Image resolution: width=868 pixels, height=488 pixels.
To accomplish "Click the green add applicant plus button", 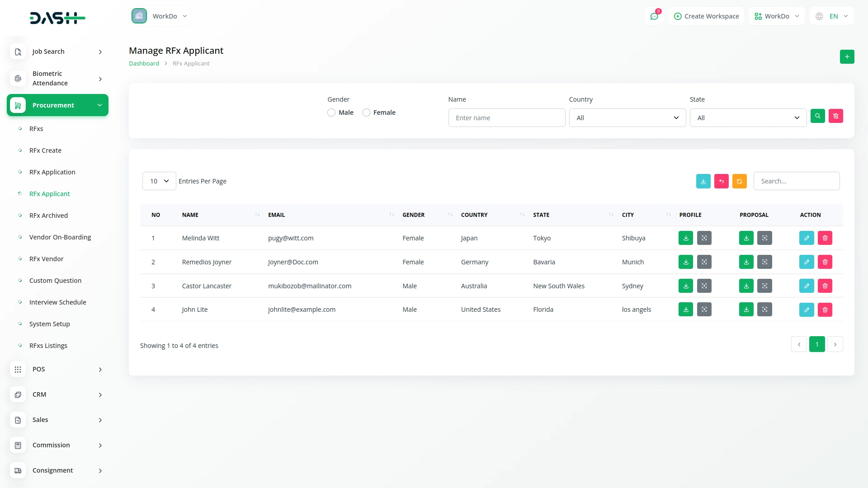I will click(x=847, y=57).
